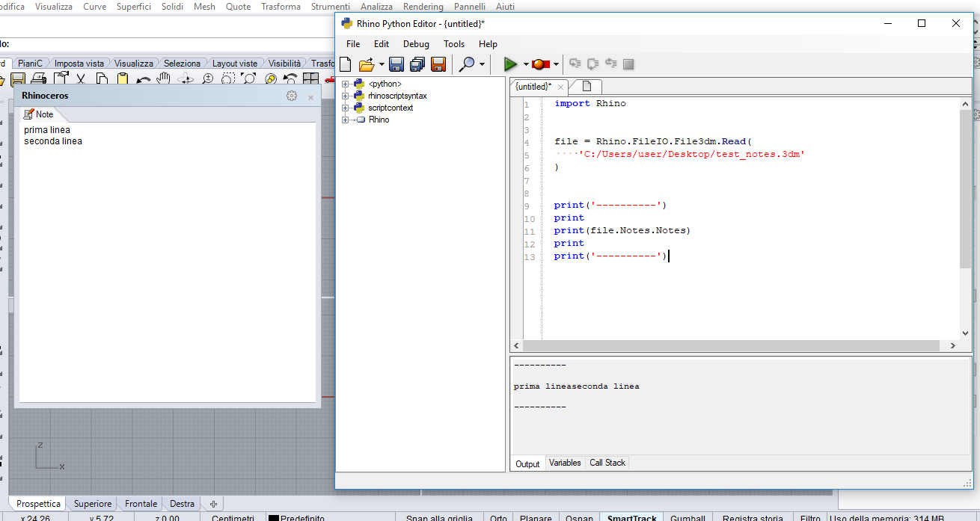Expand the Rhino module tree node

click(346, 120)
